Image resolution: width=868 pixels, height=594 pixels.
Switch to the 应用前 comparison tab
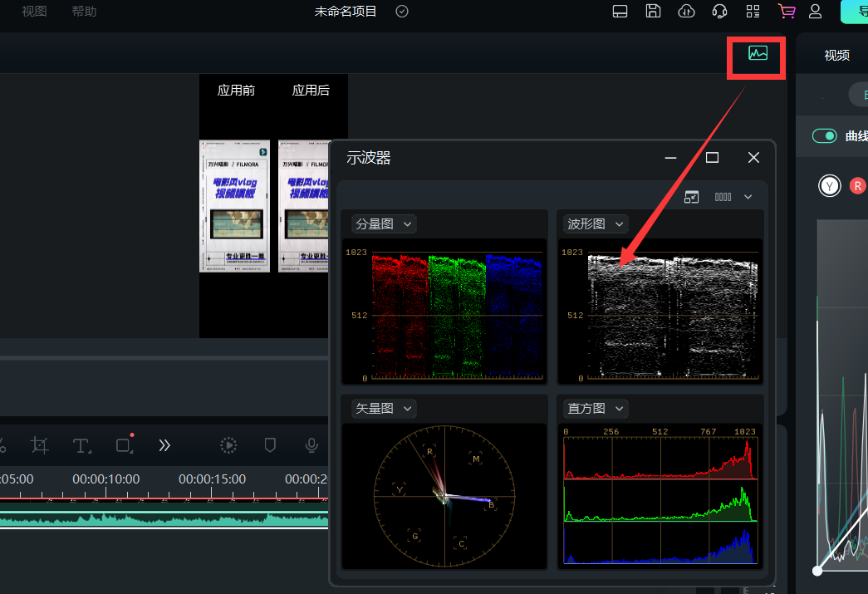point(236,90)
